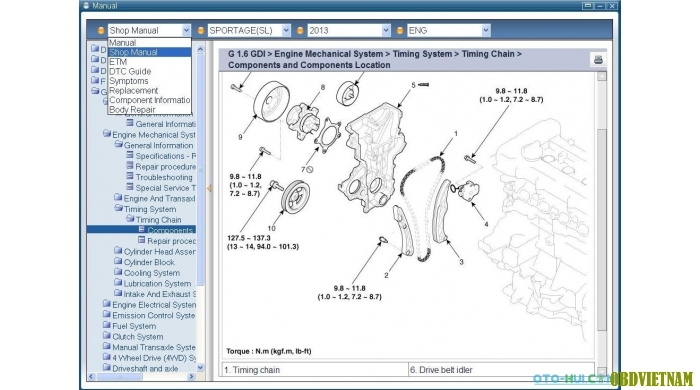Screen dimensions: 700x390
Task: Click the folder icon beside Clutch System
Action: coord(106,336)
